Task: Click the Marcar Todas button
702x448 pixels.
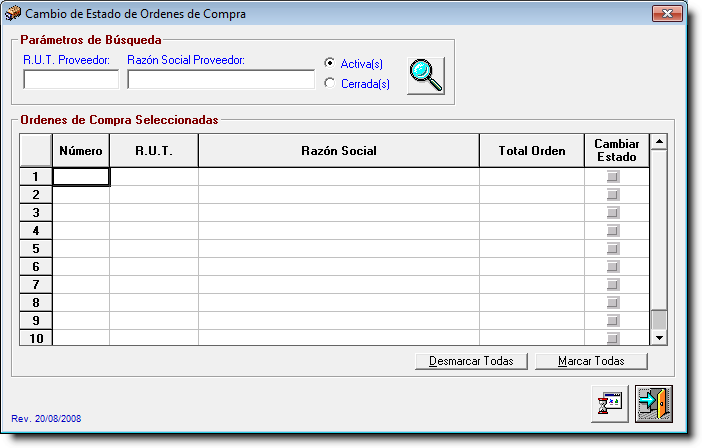Action: pyautogui.click(x=591, y=361)
